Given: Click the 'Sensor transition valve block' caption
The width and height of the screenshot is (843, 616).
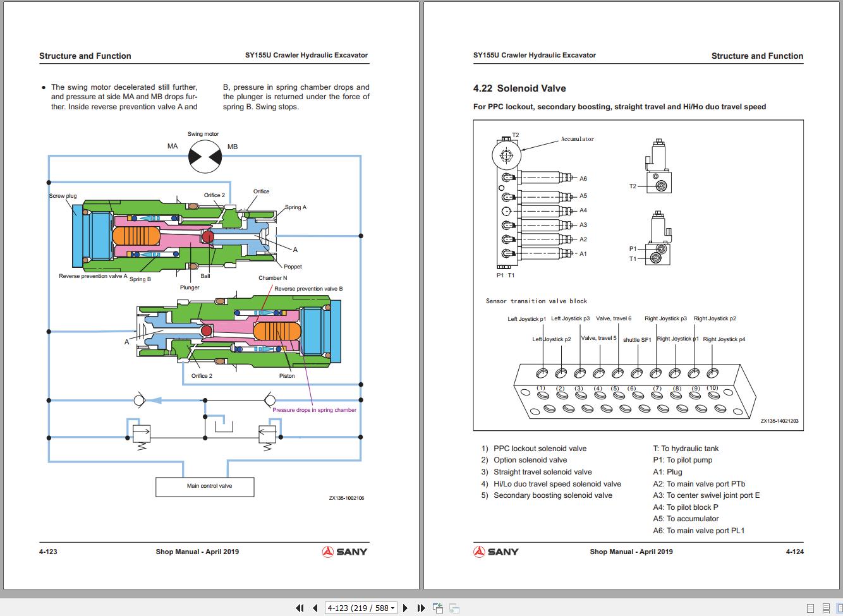Looking at the screenshot, I should 537,301.
